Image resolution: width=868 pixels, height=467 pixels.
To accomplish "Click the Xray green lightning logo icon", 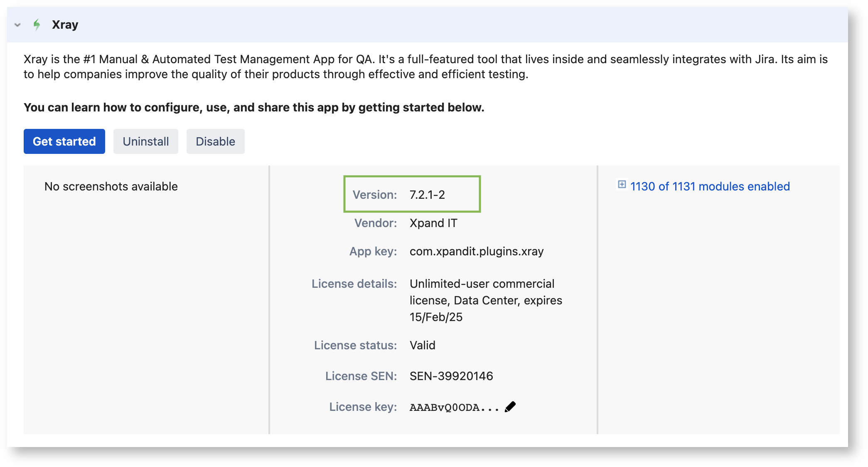I will pyautogui.click(x=37, y=25).
